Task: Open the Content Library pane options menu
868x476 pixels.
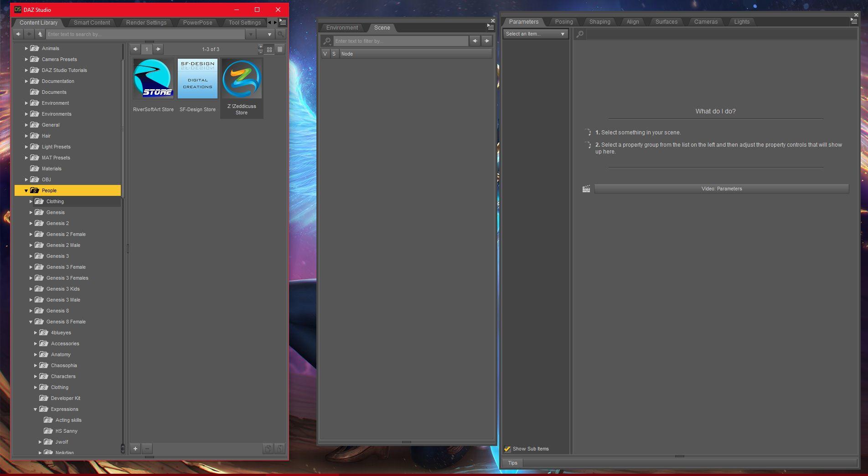Action: (x=283, y=22)
